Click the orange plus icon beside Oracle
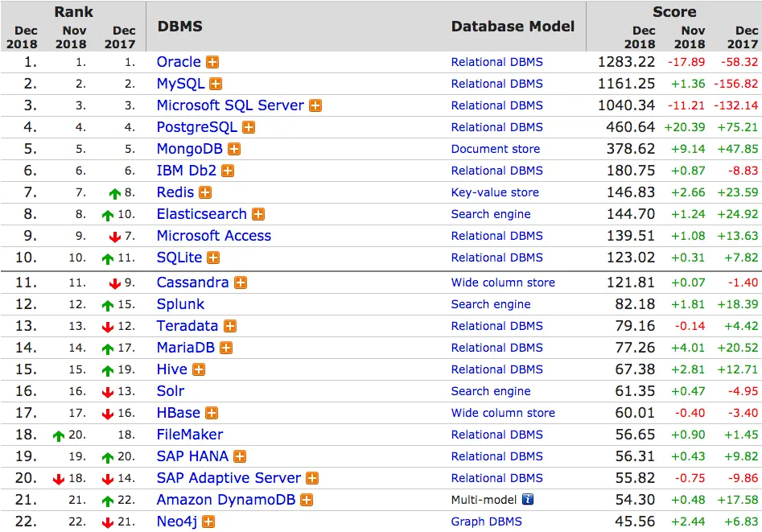The image size is (762, 532). click(x=212, y=62)
